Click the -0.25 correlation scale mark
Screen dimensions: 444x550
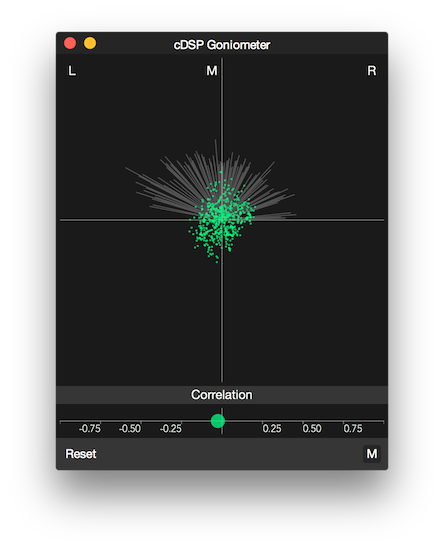(x=171, y=429)
